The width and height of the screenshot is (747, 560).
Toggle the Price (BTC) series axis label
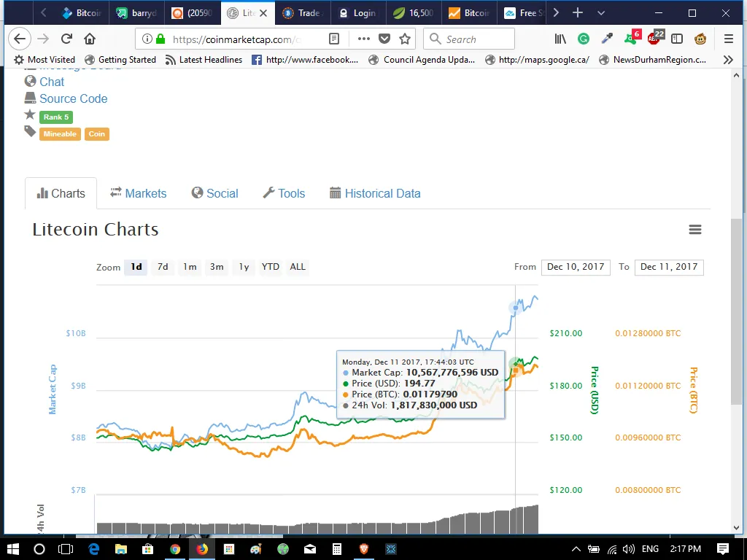tap(694, 390)
